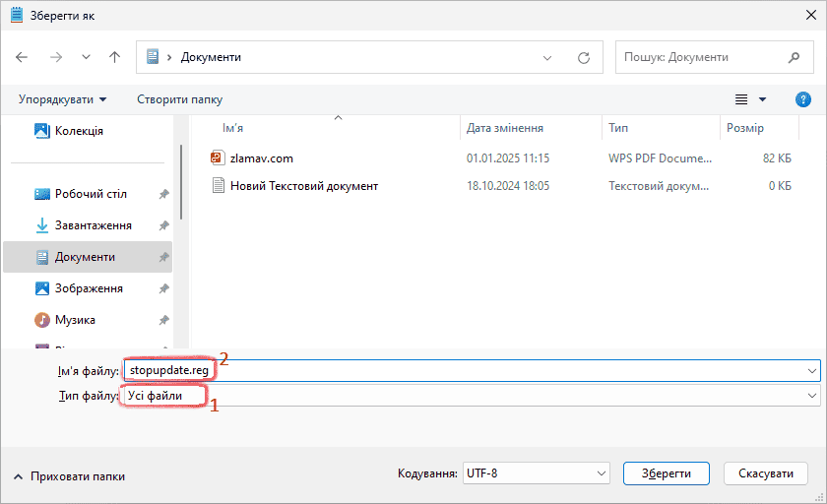Open view options dropdown arrow
The width and height of the screenshot is (827, 504).
[x=762, y=99]
